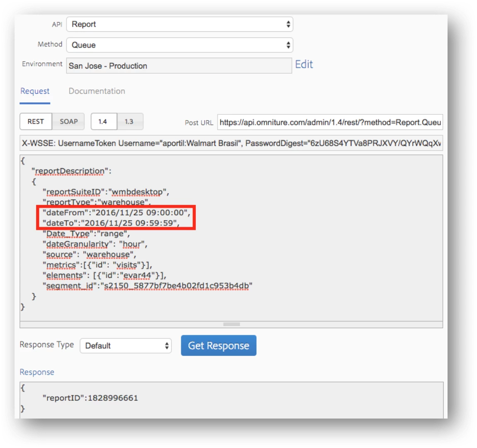This screenshot has height=448, width=477.
Task: Select the REST protocol toggle
Action: [36, 122]
